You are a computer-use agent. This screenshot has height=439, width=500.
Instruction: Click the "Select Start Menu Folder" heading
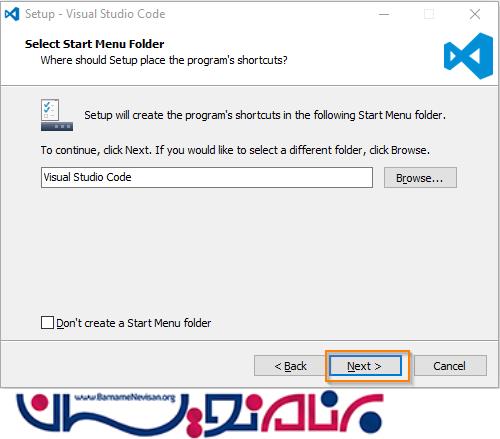point(94,44)
